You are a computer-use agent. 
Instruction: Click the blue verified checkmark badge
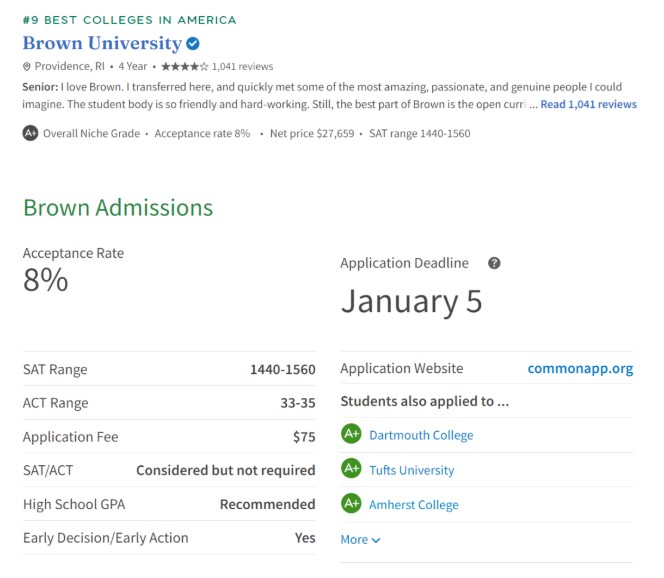tap(193, 43)
